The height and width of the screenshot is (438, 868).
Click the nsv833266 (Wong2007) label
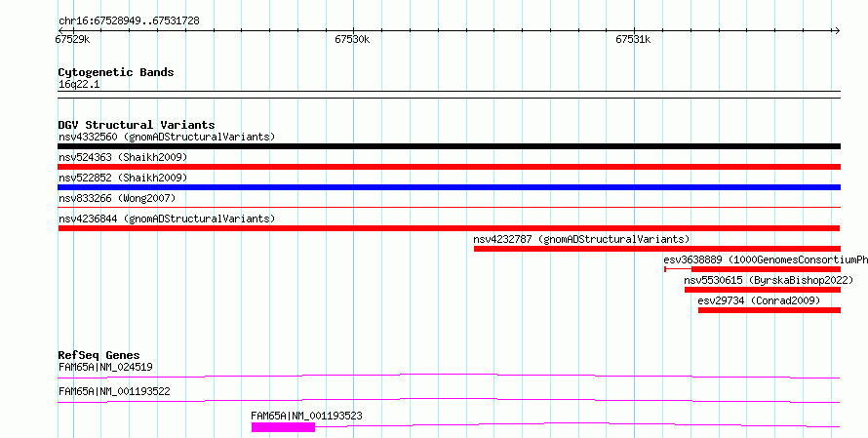[x=117, y=198]
